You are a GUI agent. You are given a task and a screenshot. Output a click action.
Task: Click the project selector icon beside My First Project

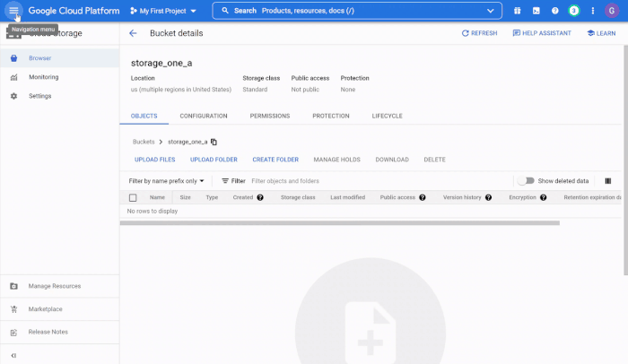[134, 11]
